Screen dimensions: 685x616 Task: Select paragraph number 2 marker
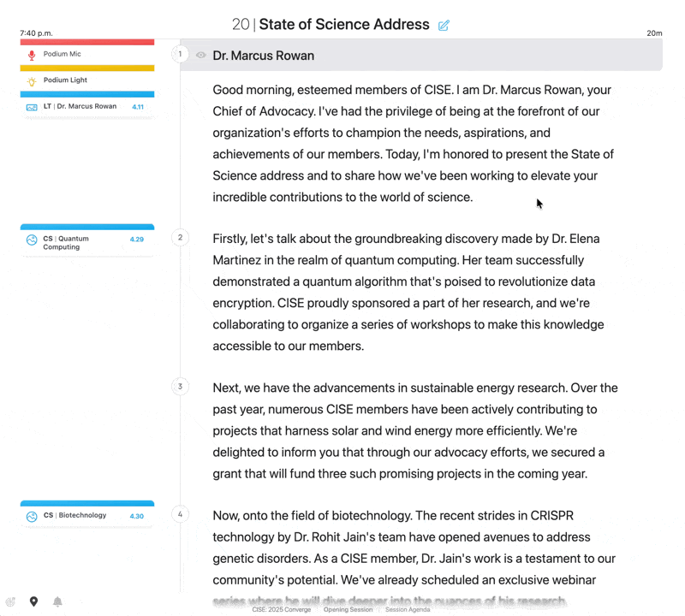[x=180, y=237]
